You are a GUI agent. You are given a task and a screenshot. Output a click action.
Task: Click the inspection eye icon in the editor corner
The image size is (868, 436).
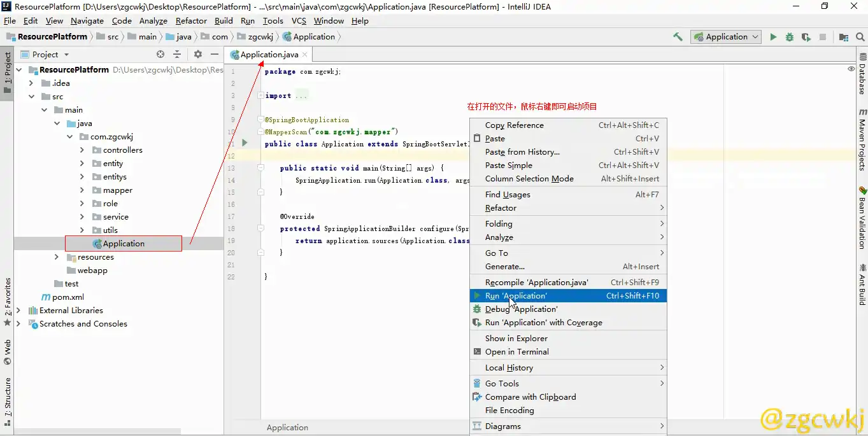851,69
